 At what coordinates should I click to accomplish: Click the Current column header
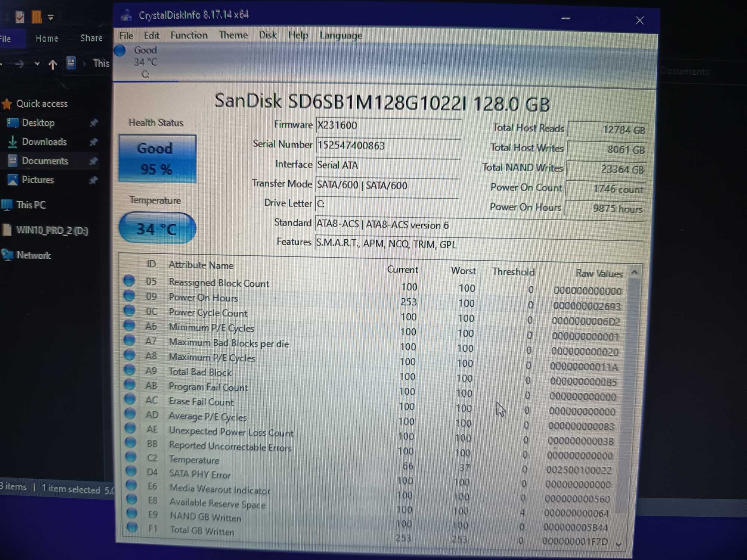click(x=403, y=270)
